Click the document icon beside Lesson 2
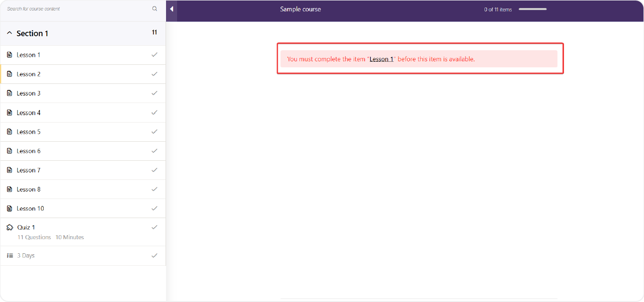Image resolution: width=644 pixels, height=302 pixels. pyautogui.click(x=10, y=74)
